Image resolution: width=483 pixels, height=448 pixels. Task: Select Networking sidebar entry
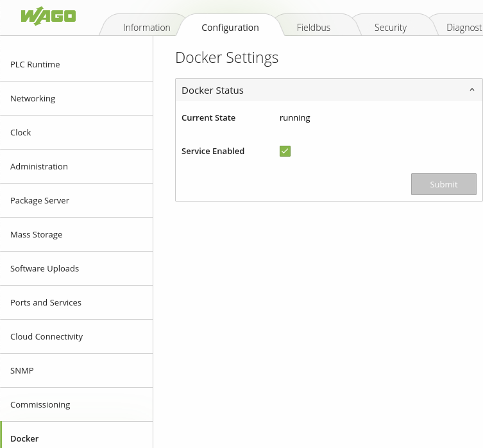(x=76, y=99)
